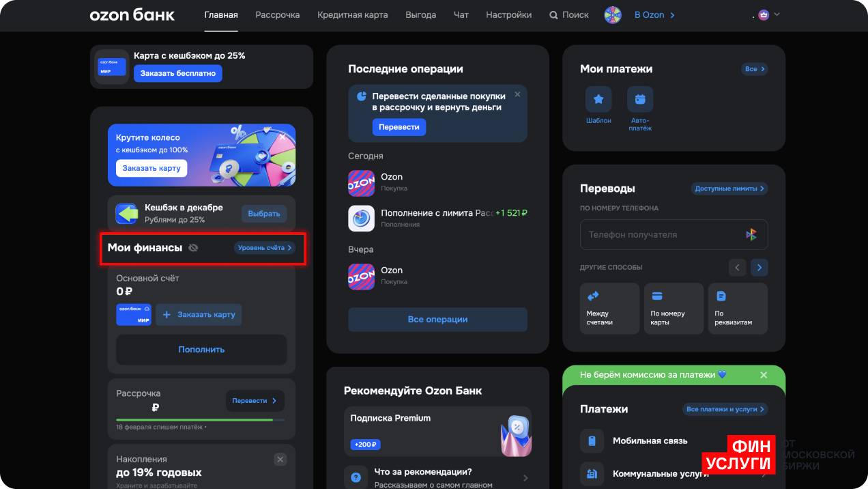This screenshot has width=868, height=489.
Task: Click the card image in top cashback banner
Action: point(113,67)
